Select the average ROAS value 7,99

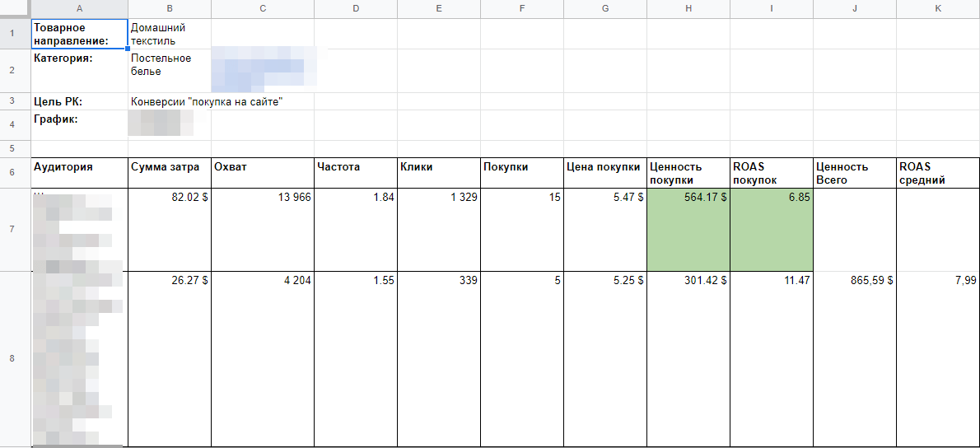click(x=937, y=358)
